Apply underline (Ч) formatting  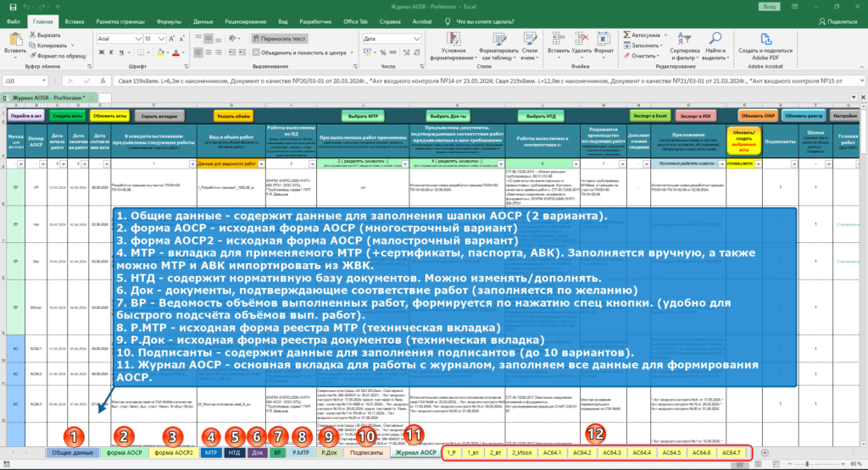tap(121, 53)
